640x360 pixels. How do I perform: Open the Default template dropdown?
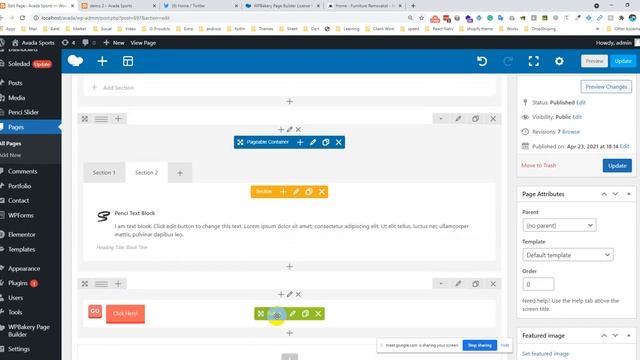coord(567,255)
